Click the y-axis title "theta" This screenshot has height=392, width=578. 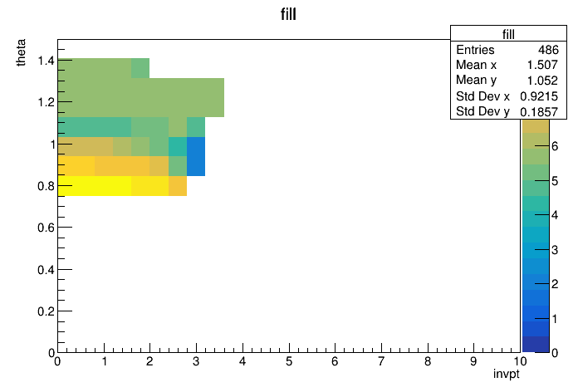[x=21, y=52]
